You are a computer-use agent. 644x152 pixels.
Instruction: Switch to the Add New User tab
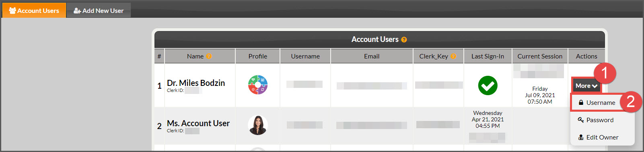pos(99,10)
